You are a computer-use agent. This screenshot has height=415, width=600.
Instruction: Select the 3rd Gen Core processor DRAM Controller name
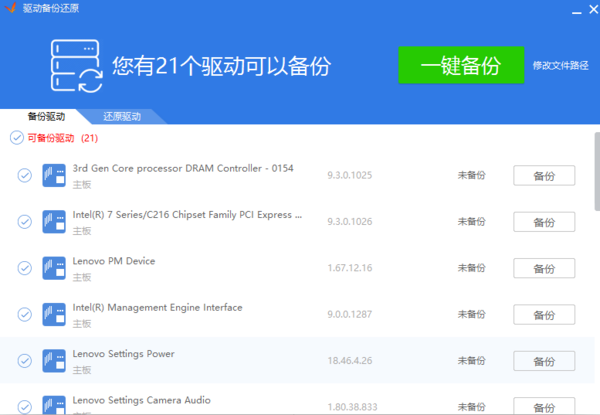(183, 168)
